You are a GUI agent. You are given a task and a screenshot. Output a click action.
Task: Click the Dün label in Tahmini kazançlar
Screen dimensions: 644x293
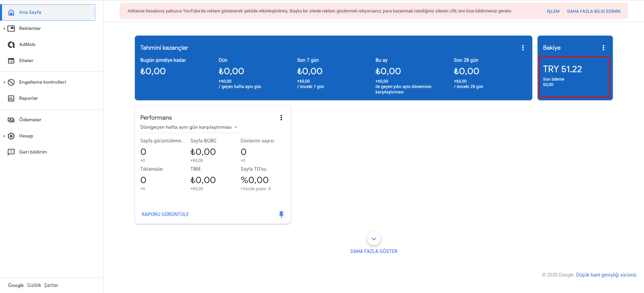[223, 60]
